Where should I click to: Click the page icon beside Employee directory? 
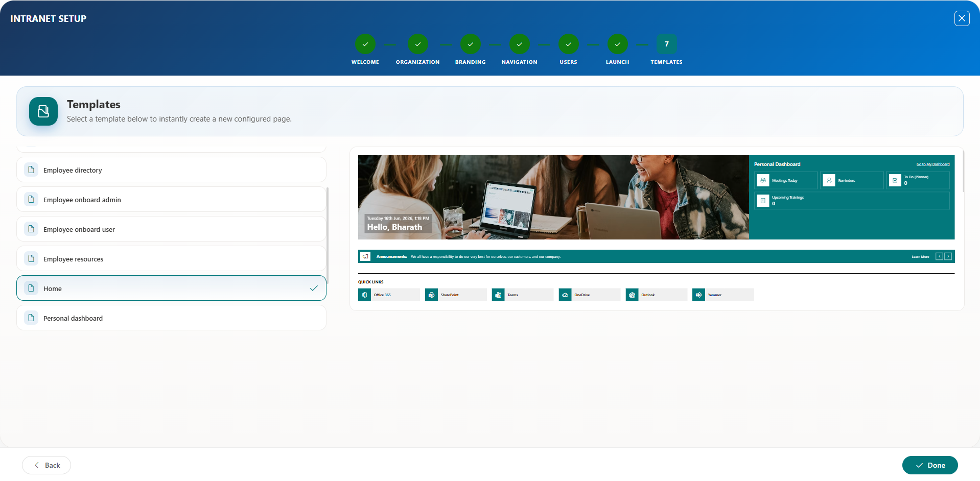click(31, 170)
